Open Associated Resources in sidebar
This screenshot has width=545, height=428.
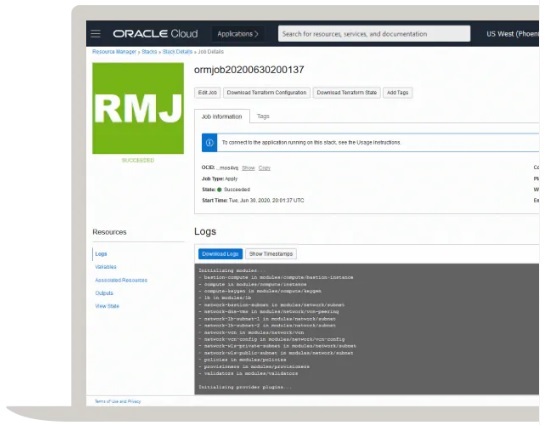click(121, 280)
